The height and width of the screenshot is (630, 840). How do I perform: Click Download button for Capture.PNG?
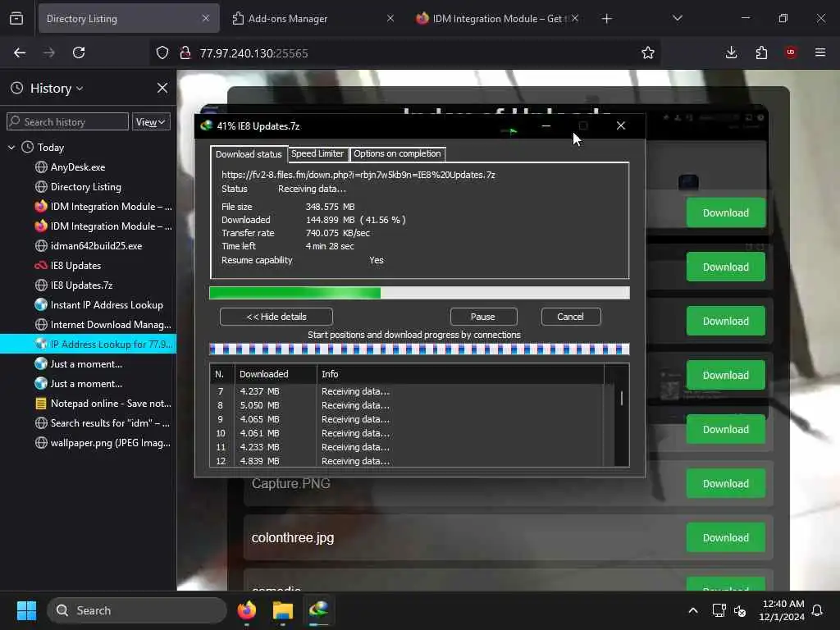point(726,484)
